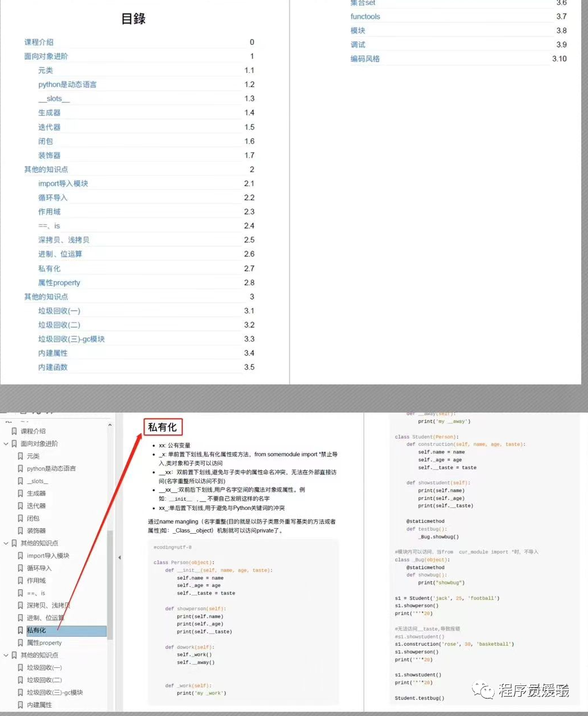Image resolution: width=588 pixels, height=716 pixels.
Task: Select the _slots_ bookmark in sidebar
Action: click(x=38, y=481)
